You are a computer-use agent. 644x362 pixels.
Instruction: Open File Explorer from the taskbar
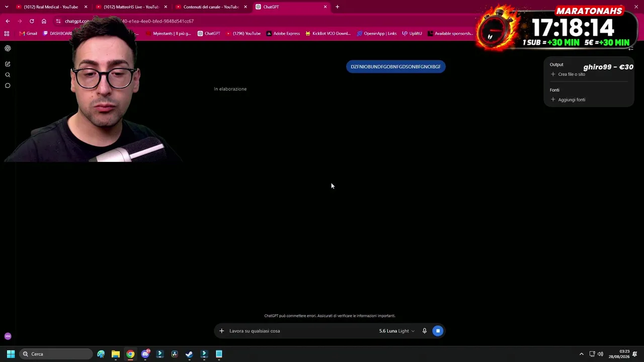pos(116,354)
